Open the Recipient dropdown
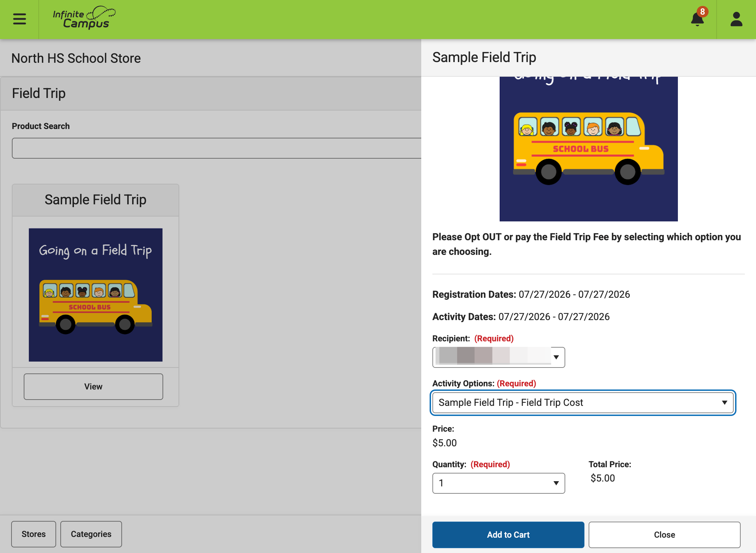Viewport: 756px width, 553px height. coord(499,357)
